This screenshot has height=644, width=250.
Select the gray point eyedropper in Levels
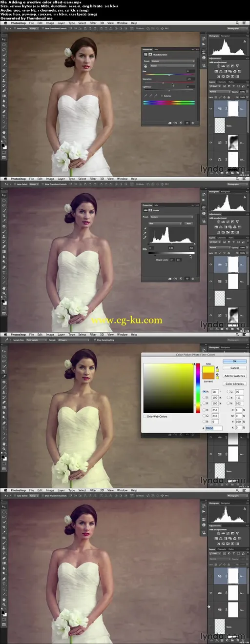(145, 233)
